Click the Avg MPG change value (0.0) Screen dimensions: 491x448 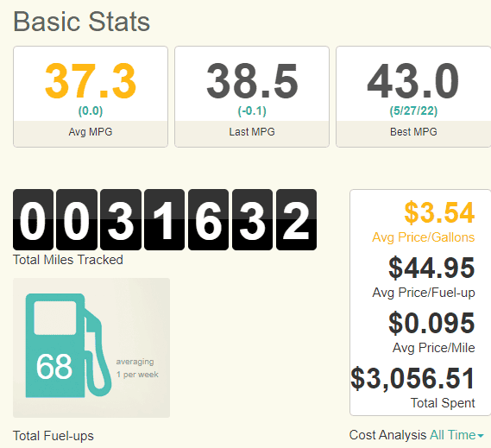91,110
